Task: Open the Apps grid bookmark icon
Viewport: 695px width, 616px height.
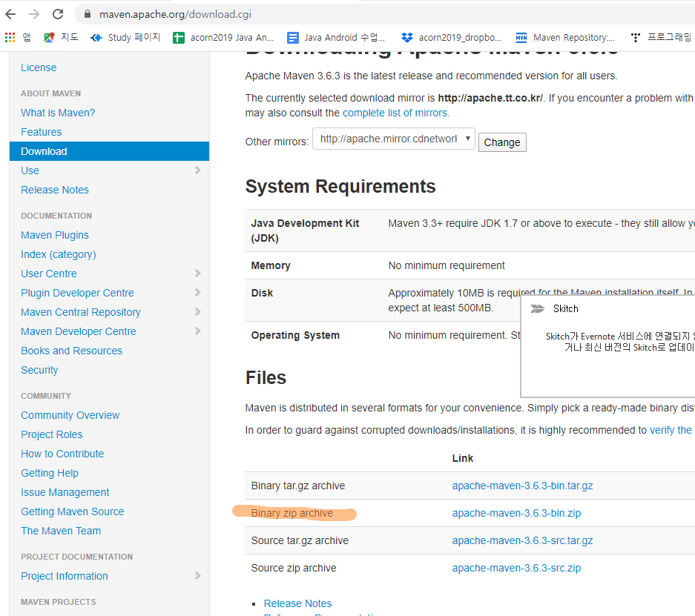Action: pyautogui.click(x=10, y=38)
